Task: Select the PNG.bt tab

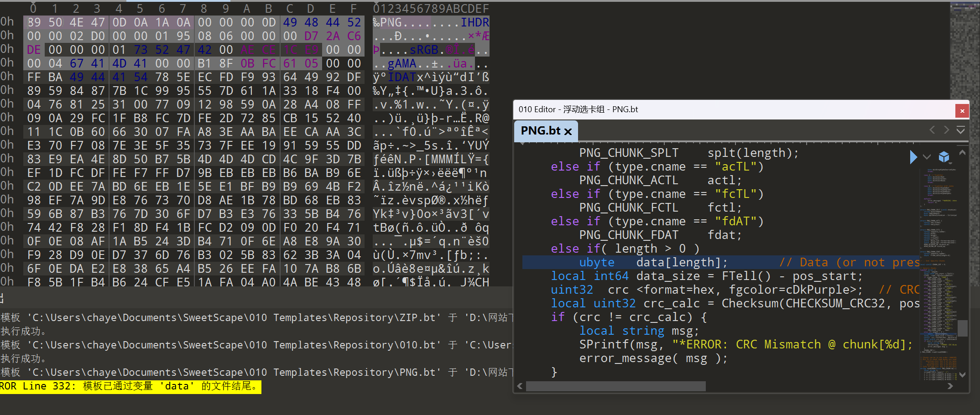Action: coord(546,131)
